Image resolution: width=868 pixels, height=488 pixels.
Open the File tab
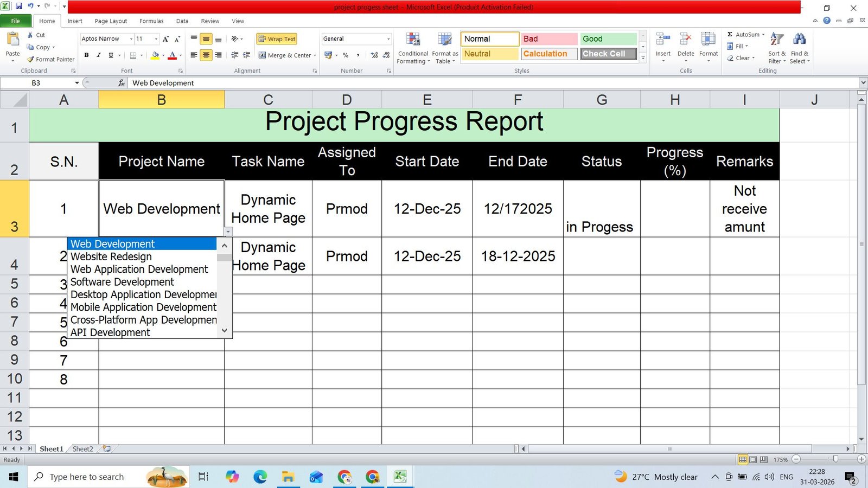[x=15, y=21]
